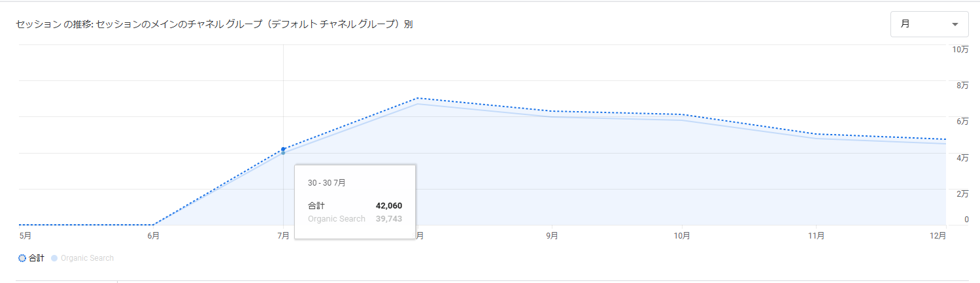Viewport: 980px width, 283px height.
Task: Select the 10月 x-axis label
Action: [x=682, y=235]
